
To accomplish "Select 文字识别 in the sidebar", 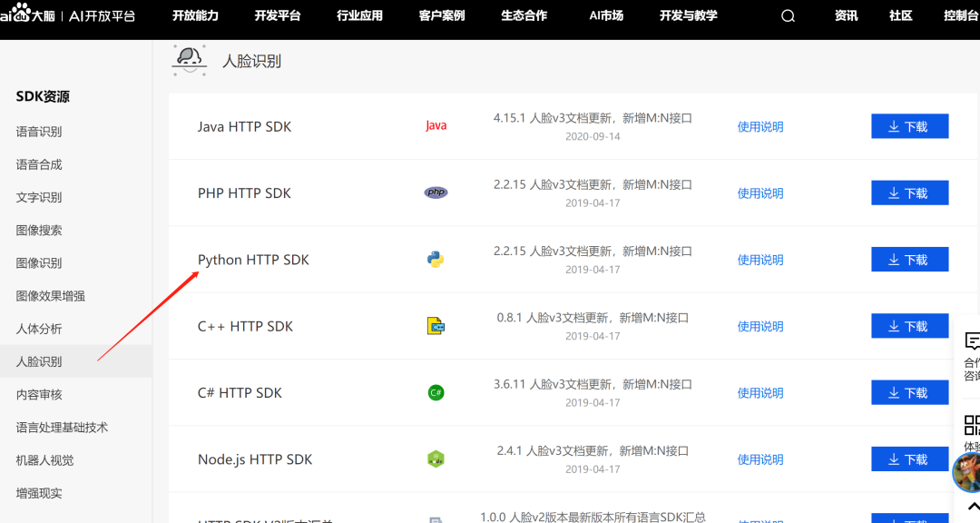I will click(x=39, y=197).
